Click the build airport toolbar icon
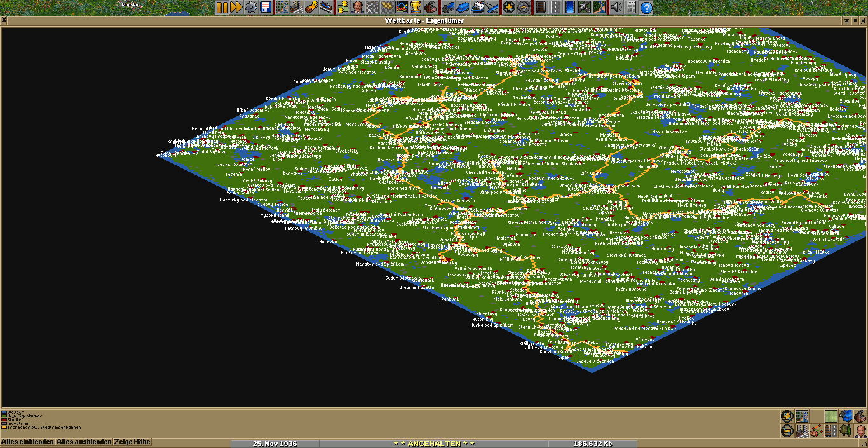Viewport: 868px width, 448px height. click(584, 8)
